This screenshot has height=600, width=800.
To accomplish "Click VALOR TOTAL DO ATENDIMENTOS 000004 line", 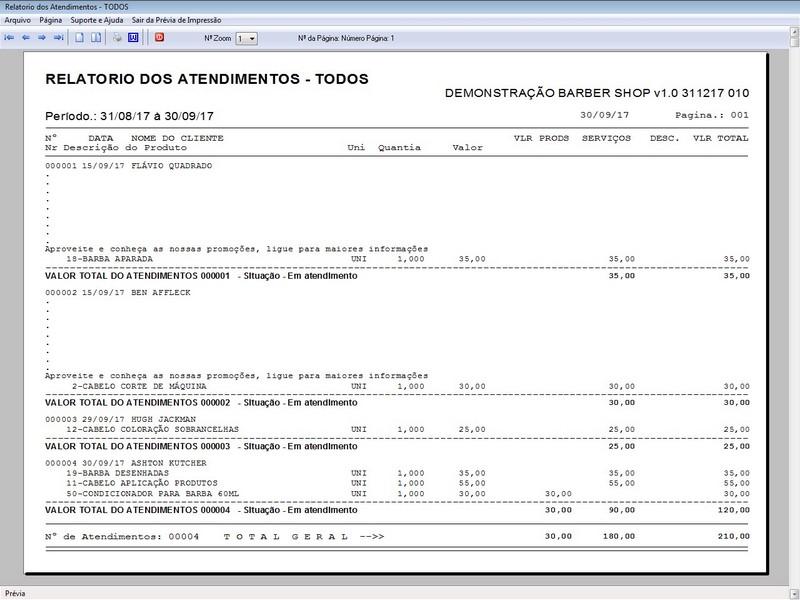I will 397,510.
